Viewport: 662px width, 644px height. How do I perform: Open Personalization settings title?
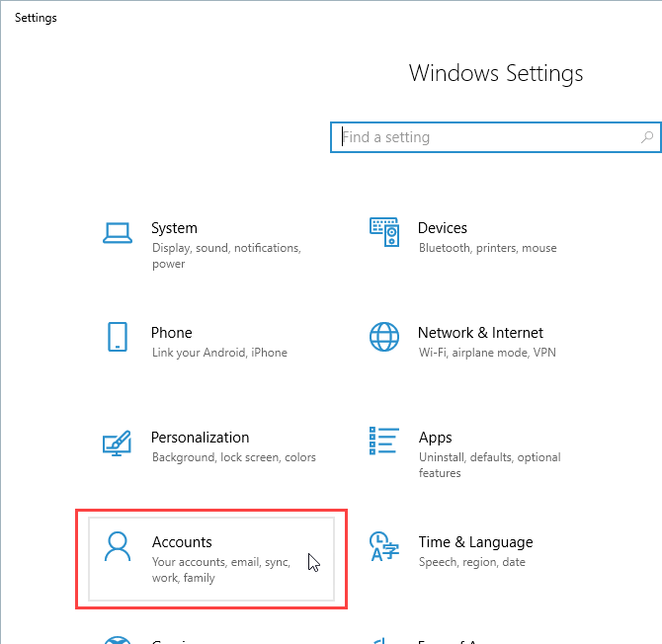pyautogui.click(x=201, y=438)
